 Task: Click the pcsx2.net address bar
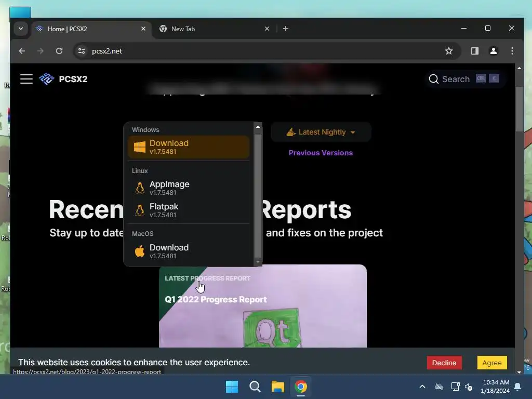[x=267, y=51]
